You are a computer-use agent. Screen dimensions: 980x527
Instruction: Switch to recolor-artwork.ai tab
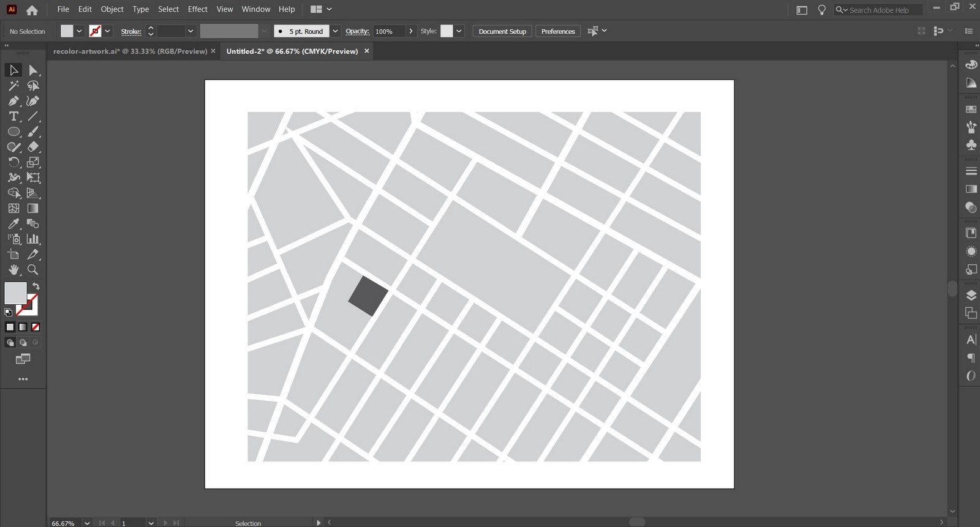[130, 51]
